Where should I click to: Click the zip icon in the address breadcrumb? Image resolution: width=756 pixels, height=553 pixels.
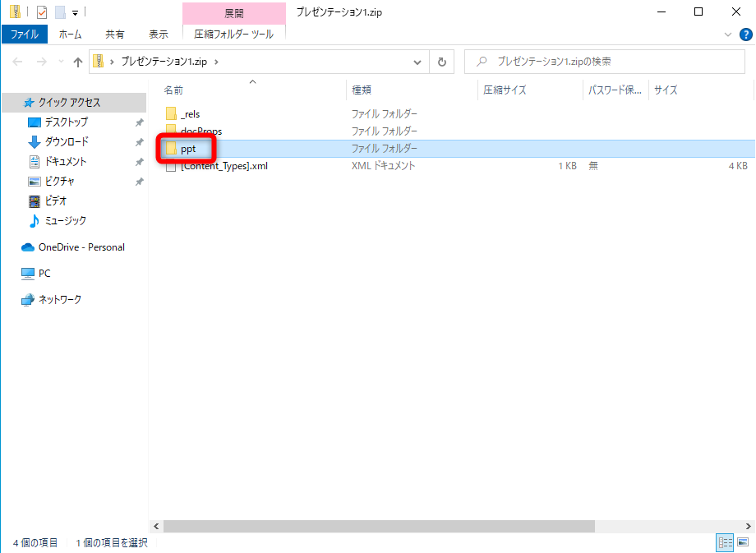pyautogui.click(x=98, y=61)
